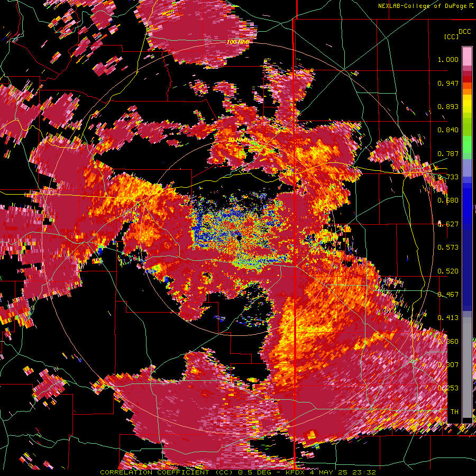This screenshot has height=476, width=476.
Task: Select the 0.947 legend value
Action: [448, 83]
